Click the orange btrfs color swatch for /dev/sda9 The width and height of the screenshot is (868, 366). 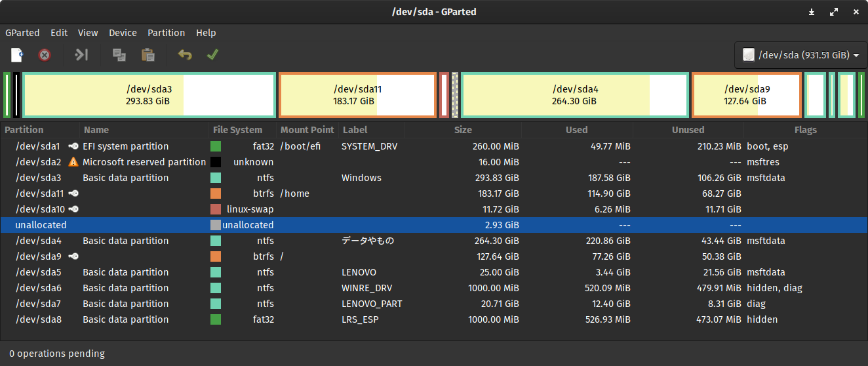[x=216, y=256]
